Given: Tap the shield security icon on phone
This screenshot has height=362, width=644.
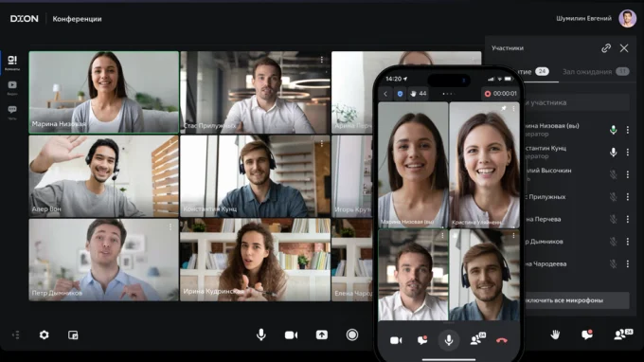Looking at the screenshot, I should point(400,94).
